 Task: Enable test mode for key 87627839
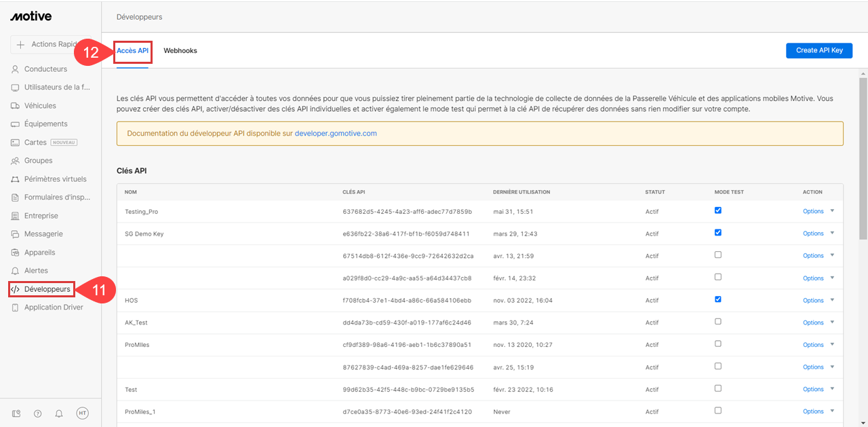pyautogui.click(x=718, y=366)
